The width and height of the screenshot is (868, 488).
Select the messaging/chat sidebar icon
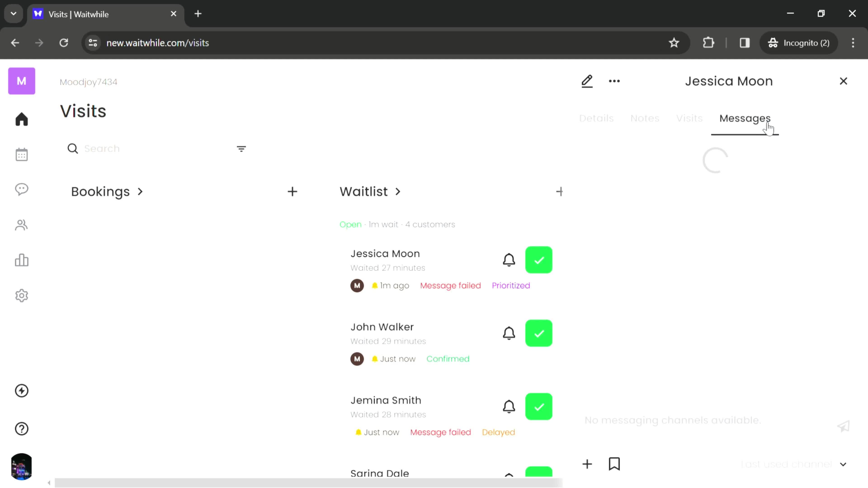[x=21, y=190]
